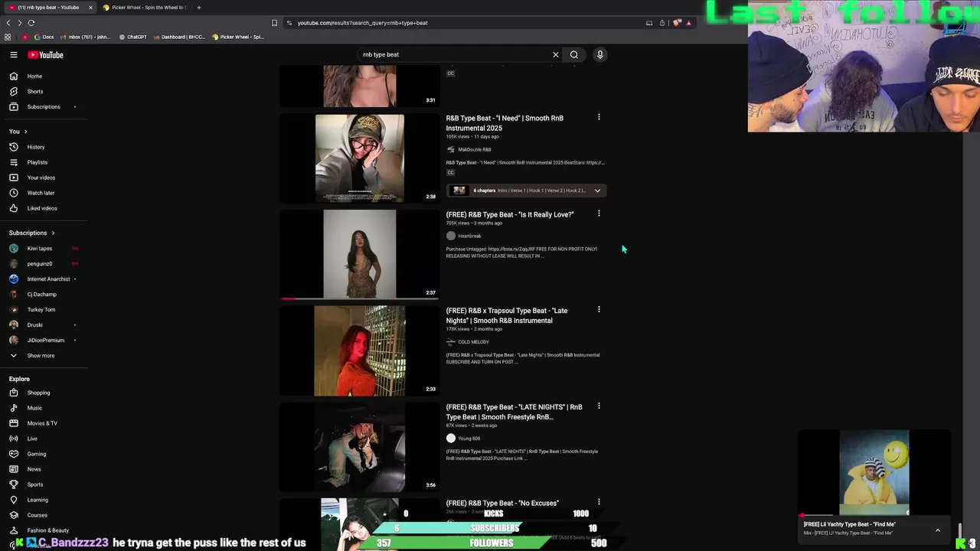Open Movies & TV in Explore
The image size is (980, 551).
44,423
